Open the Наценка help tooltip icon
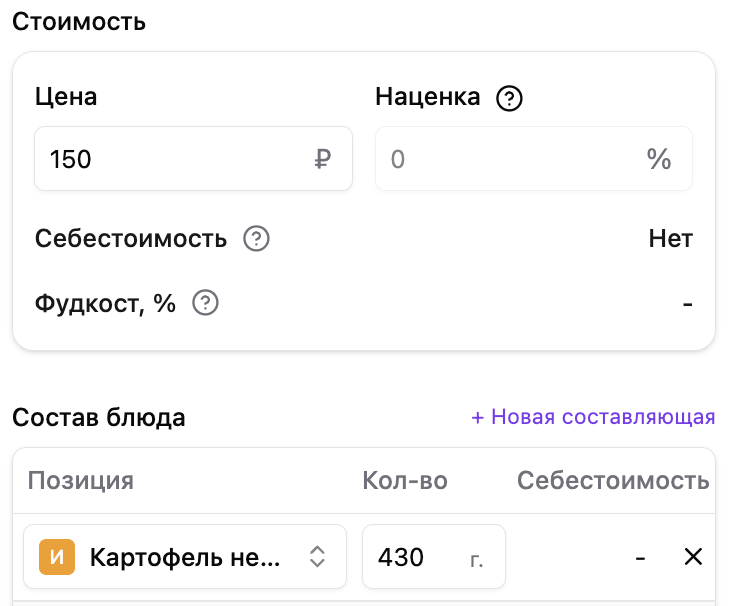 [509, 98]
